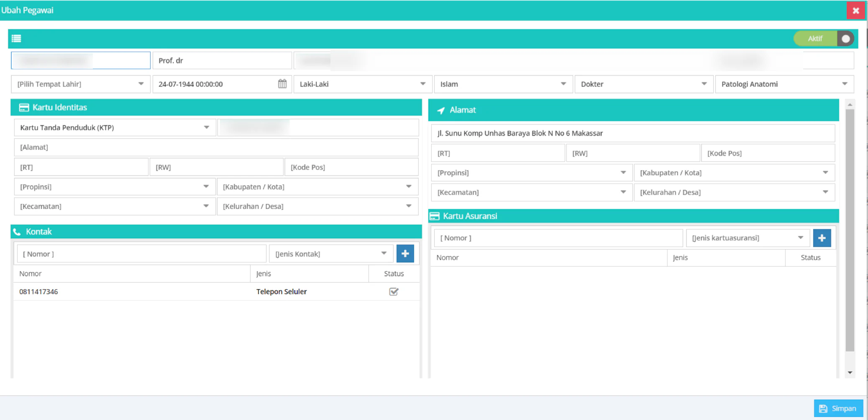Click the vertical scrollbar down arrow
Screen dimensions: 868x420
tap(850, 372)
